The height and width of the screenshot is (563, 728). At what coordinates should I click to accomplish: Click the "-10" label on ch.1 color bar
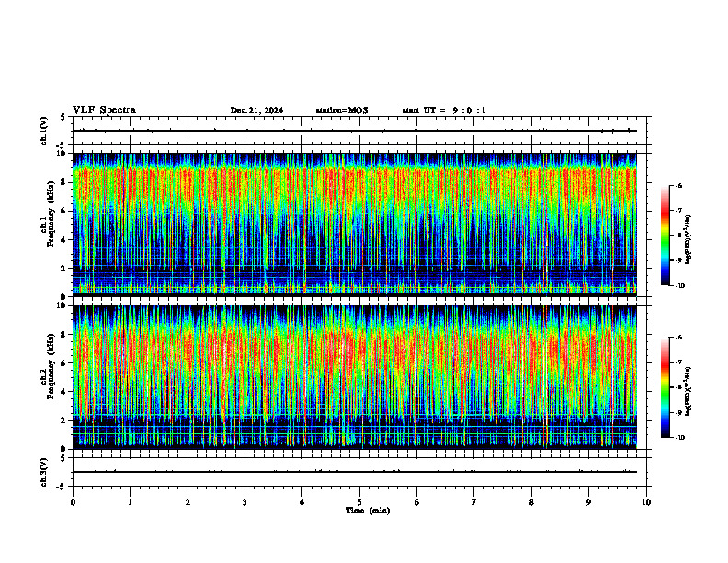click(x=680, y=285)
